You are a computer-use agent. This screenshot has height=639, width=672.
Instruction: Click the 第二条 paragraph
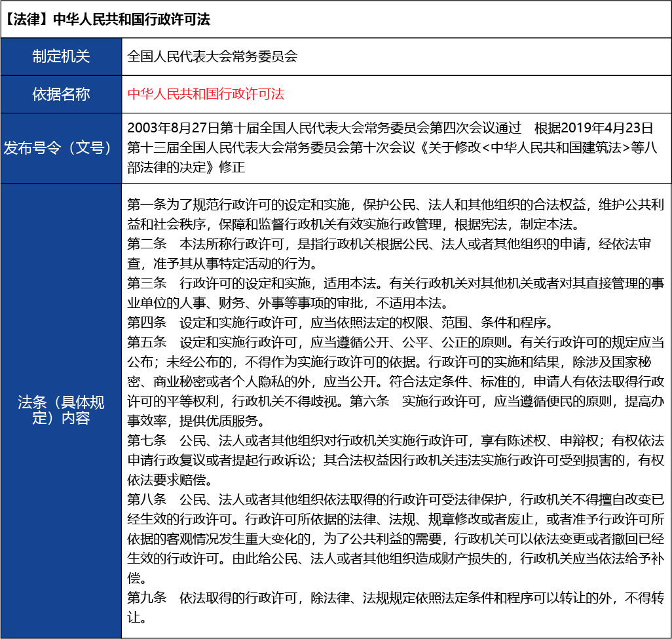[389, 254]
